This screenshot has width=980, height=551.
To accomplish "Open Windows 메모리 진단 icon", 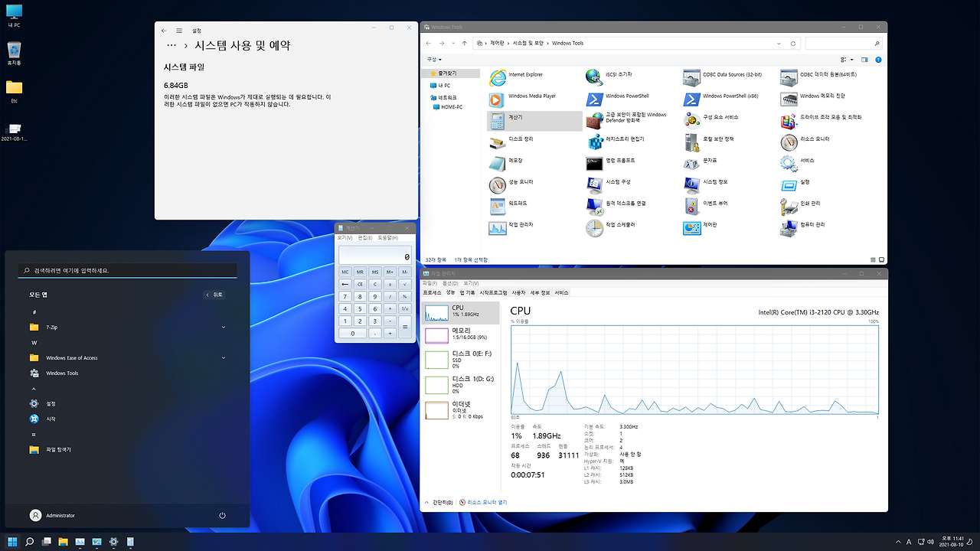I will click(789, 99).
